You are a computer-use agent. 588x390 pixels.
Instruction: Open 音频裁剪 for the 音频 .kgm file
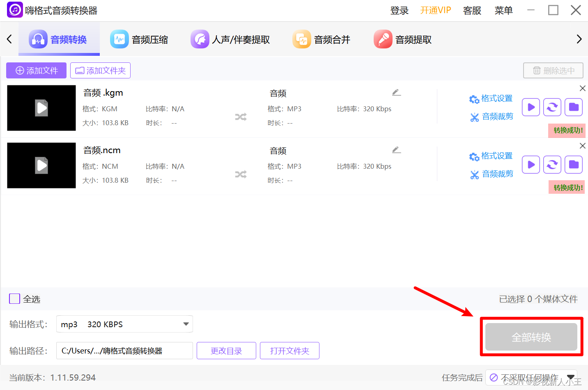click(x=492, y=117)
